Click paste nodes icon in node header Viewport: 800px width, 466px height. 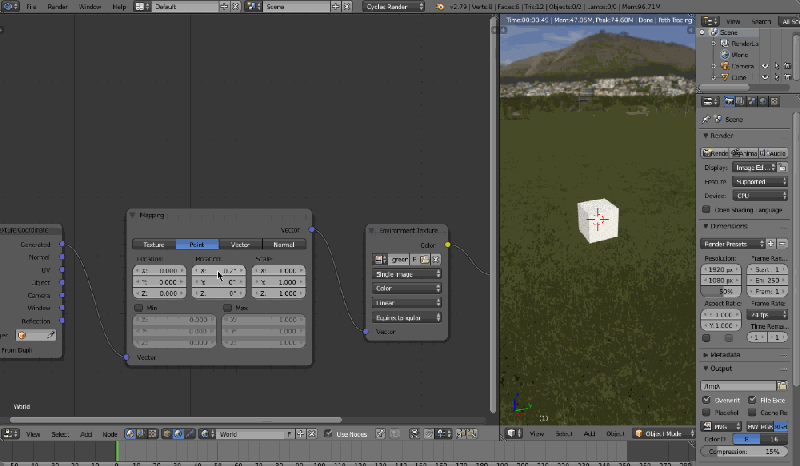[x=472, y=434]
